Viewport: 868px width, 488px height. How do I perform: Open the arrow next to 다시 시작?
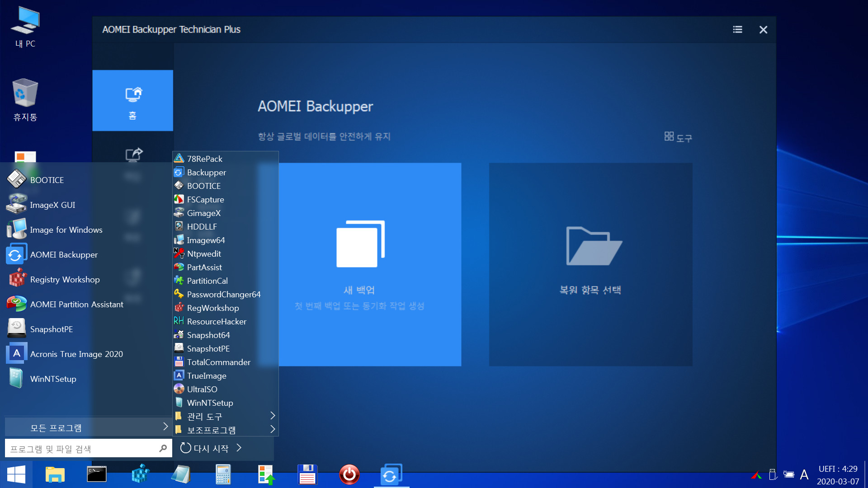pyautogui.click(x=239, y=448)
